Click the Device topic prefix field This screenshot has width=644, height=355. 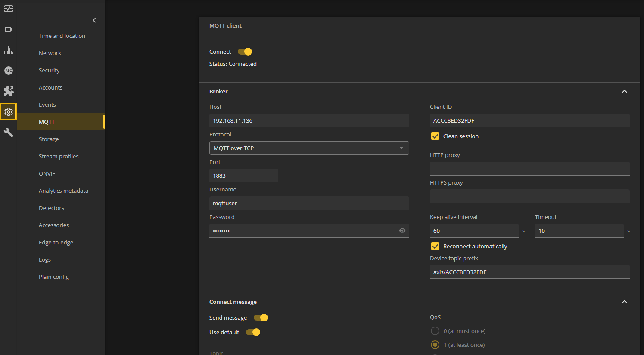point(530,272)
